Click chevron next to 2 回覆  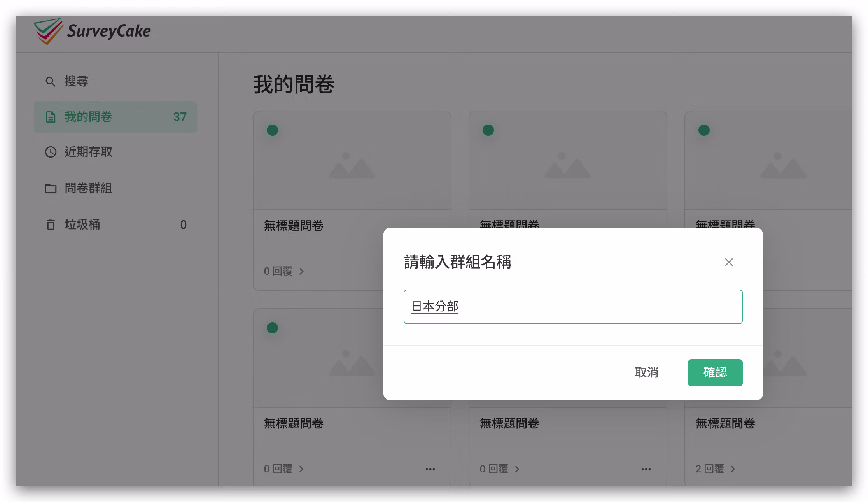pyautogui.click(x=733, y=469)
